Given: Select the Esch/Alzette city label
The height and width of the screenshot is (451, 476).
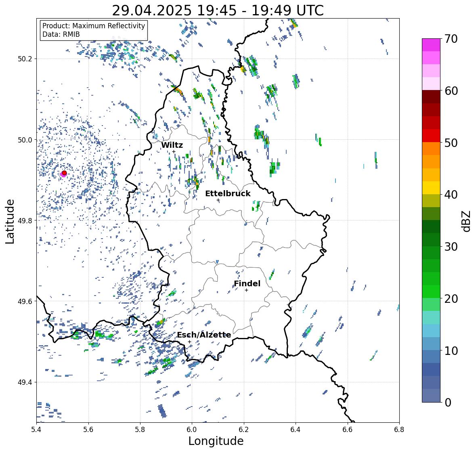Looking at the screenshot, I should click(204, 335).
